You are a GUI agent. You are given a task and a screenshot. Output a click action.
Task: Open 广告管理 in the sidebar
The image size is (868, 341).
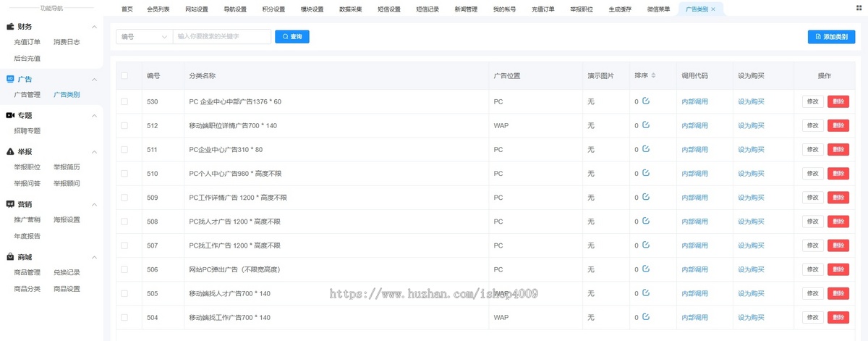(27, 95)
